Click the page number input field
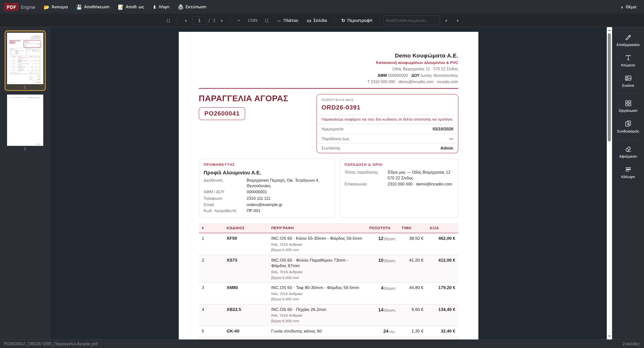Viewport: 644px width, 348px height. (199, 20)
